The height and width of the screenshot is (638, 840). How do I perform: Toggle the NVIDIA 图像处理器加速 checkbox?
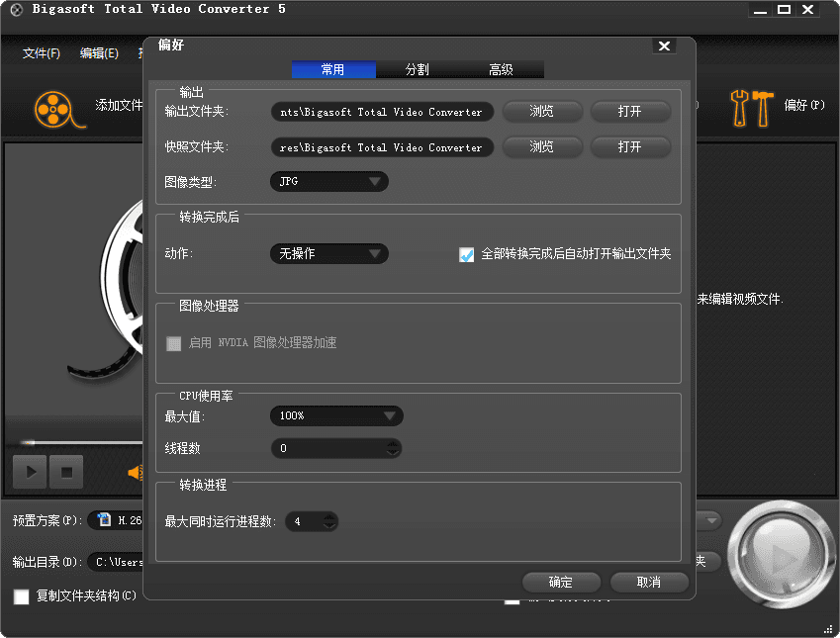[x=173, y=344]
